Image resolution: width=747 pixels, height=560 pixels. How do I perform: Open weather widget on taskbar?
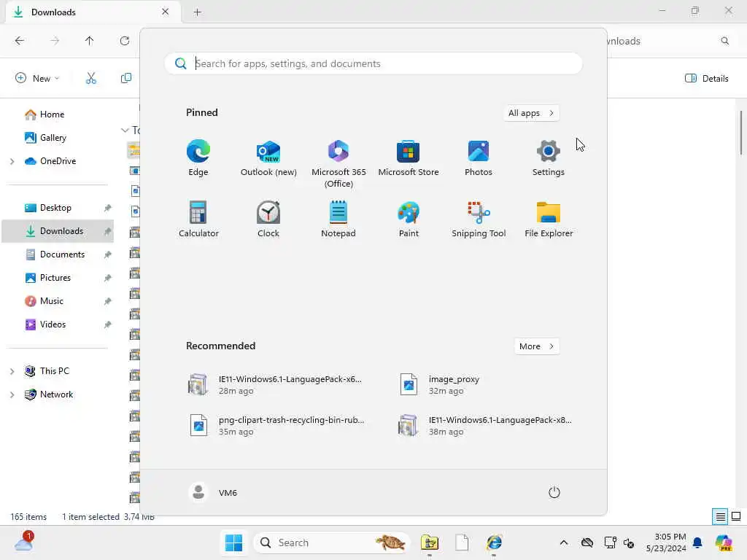(x=24, y=542)
